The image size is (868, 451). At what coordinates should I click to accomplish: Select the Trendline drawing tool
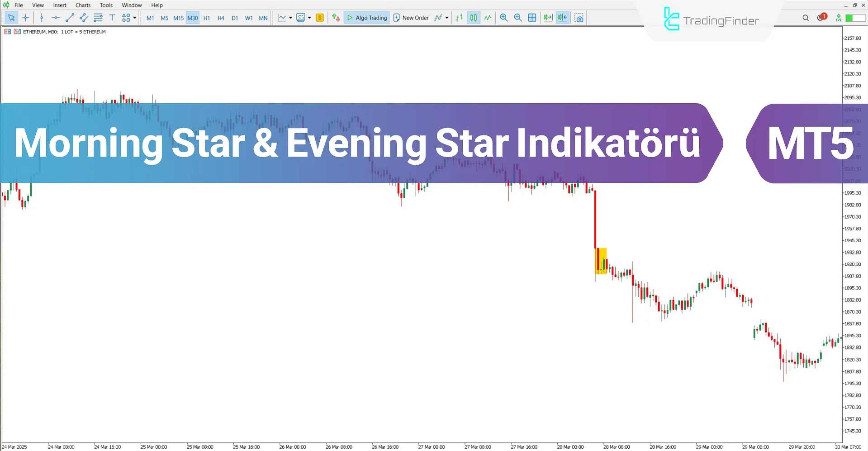[x=70, y=18]
